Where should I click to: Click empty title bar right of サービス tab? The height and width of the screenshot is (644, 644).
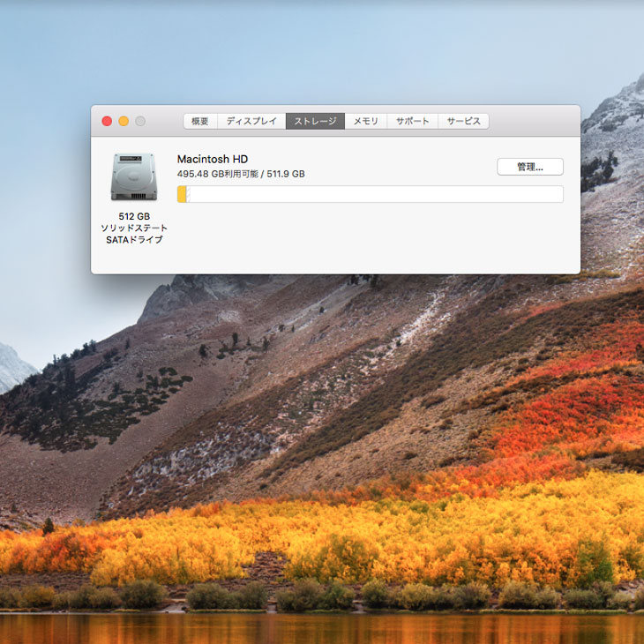point(534,121)
